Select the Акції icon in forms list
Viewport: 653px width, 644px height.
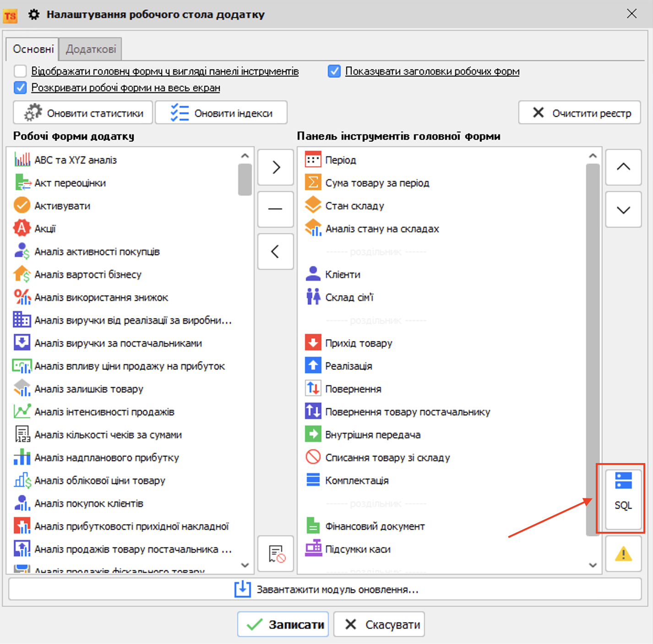[x=22, y=229]
